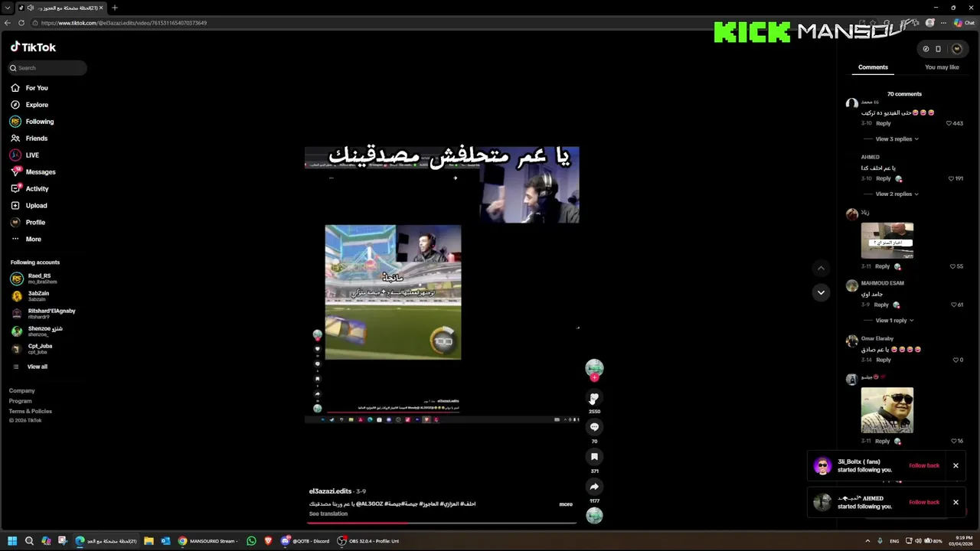Click the profile avatar in top pill

(956, 49)
